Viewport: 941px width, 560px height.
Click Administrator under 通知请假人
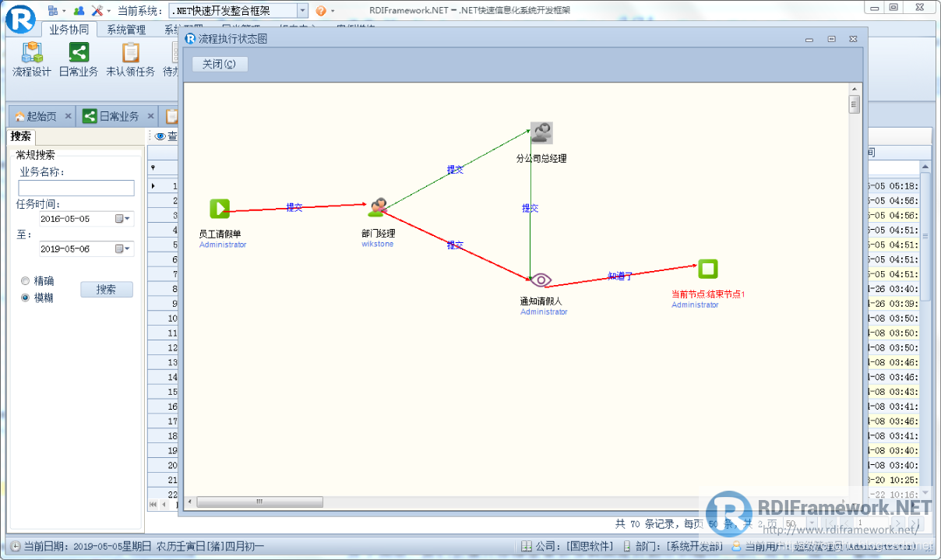544,312
